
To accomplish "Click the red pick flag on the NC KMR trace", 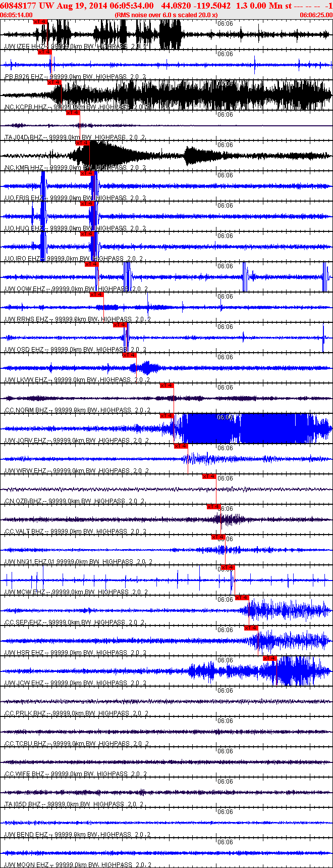I will (x=83, y=143).
